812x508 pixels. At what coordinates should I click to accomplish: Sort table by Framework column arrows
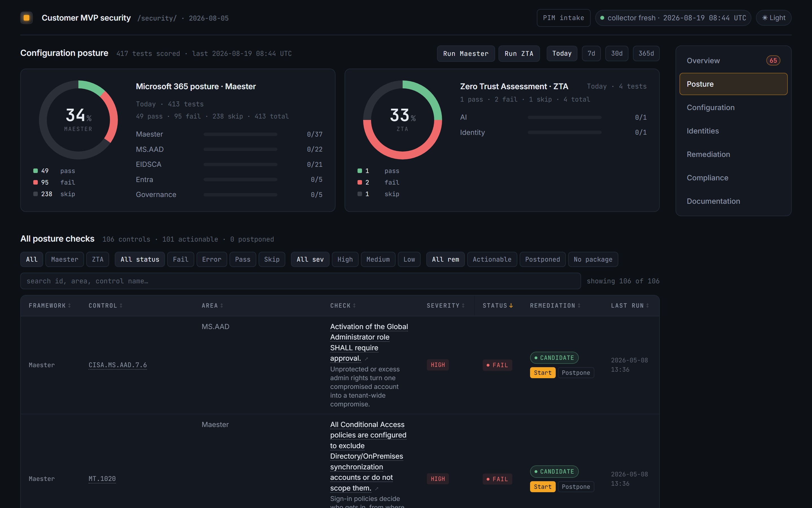(69, 305)
